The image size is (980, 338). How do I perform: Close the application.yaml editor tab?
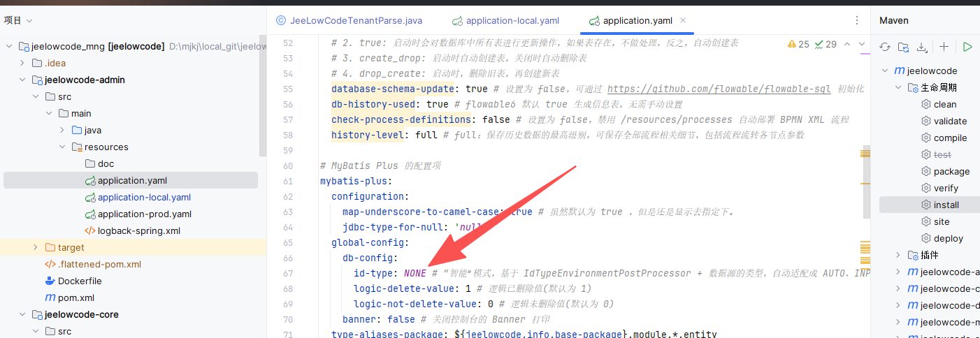(x=683, y=20)
